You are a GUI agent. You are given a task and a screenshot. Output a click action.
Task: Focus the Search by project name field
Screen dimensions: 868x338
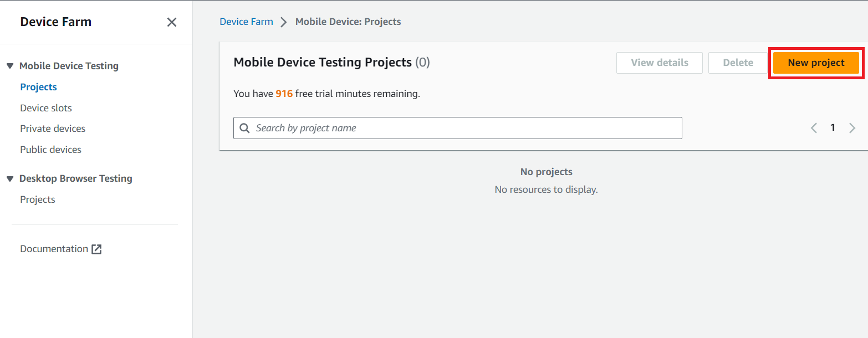tap(466, 128)
